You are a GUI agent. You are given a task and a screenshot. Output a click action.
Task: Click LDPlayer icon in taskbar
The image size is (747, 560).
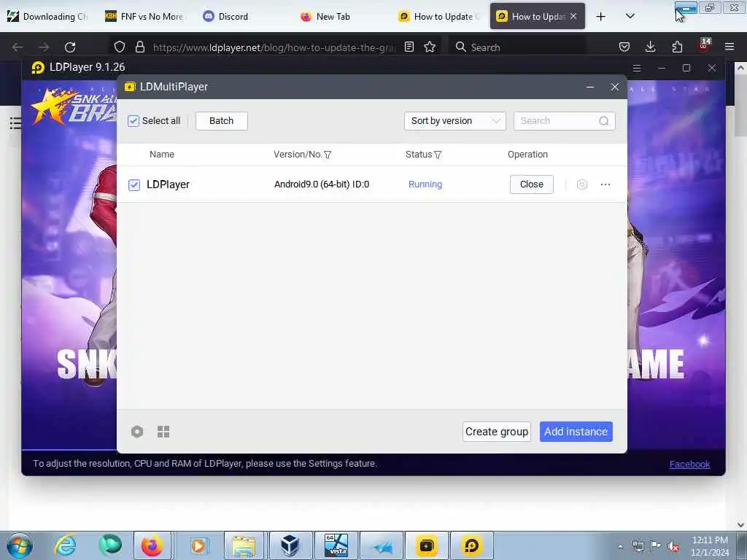[x=472, y=545]
